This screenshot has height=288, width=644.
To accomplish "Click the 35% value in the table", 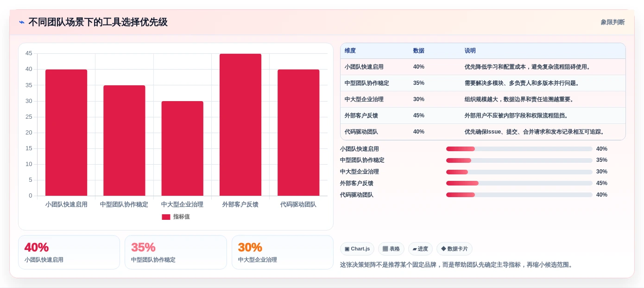I will 419,83.
